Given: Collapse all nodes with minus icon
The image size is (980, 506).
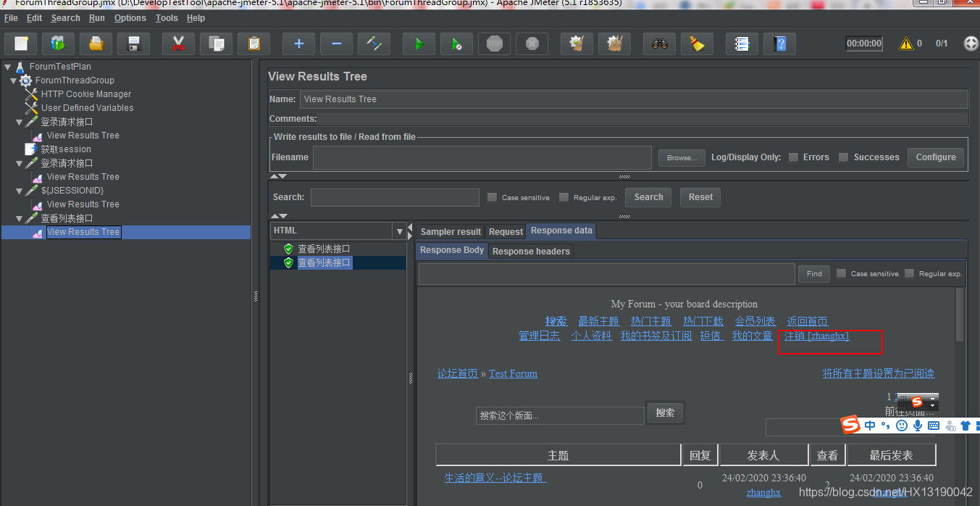Looking at the screenshot, I should click(x=336, y=43).
